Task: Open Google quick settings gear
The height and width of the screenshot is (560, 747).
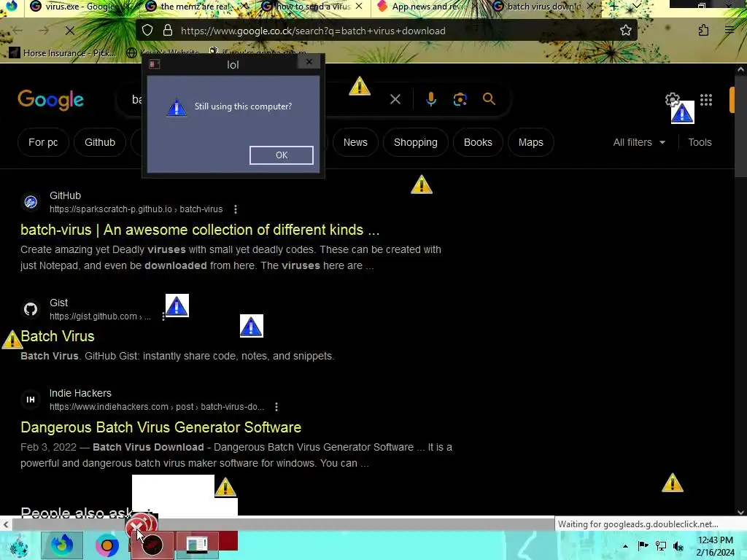Action: [672, 99]
